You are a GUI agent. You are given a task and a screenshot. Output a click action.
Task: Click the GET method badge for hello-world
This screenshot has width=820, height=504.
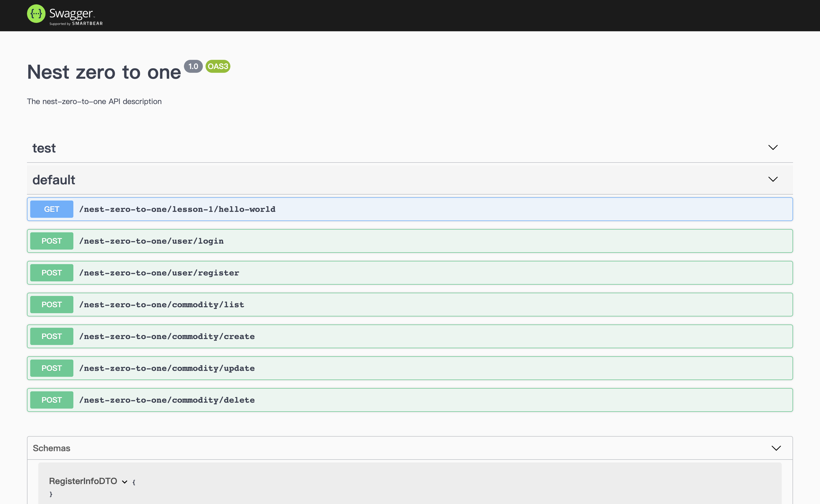[52, 209]
